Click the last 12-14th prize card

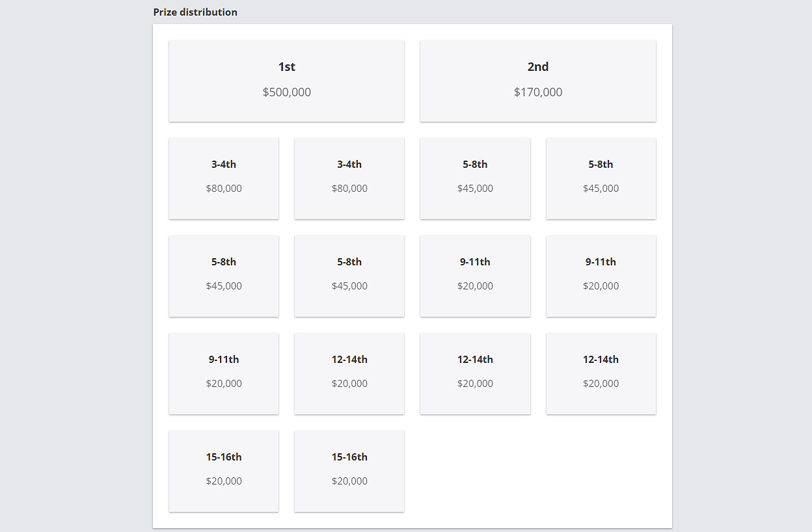601,373
